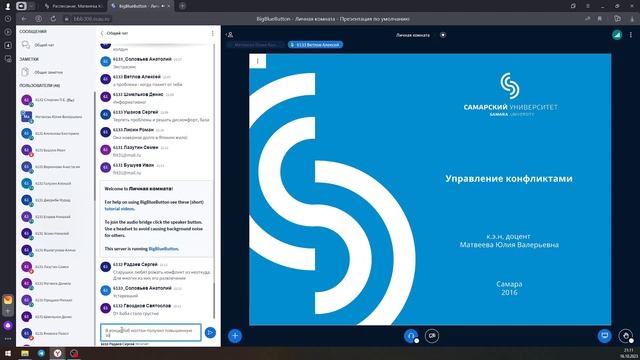Open BigBlueButton options menu at top right

(x=631, y=35)
